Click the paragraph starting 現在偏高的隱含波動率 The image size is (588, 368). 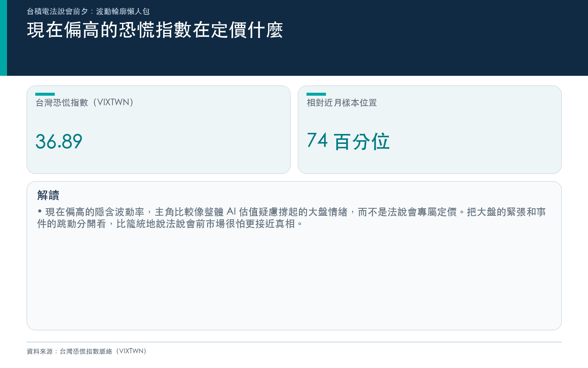pos(291,218)
